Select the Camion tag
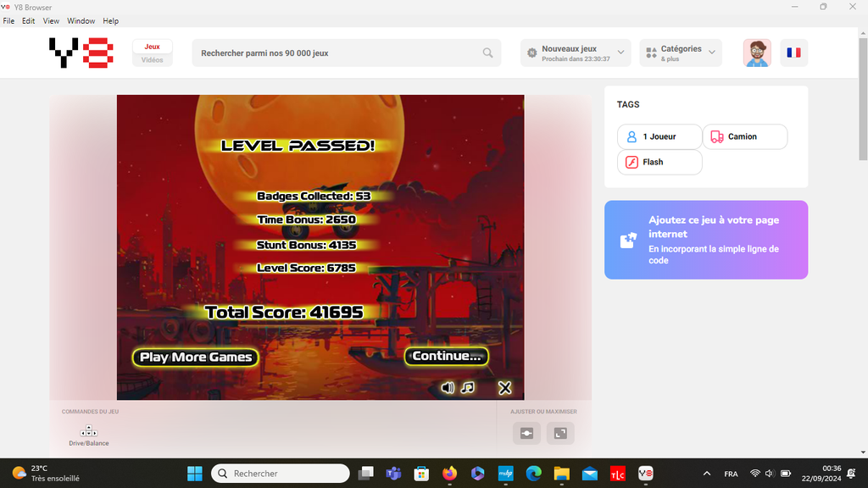Image resolution: width=868 pixels, height=488 pixels. pos(744,136)
